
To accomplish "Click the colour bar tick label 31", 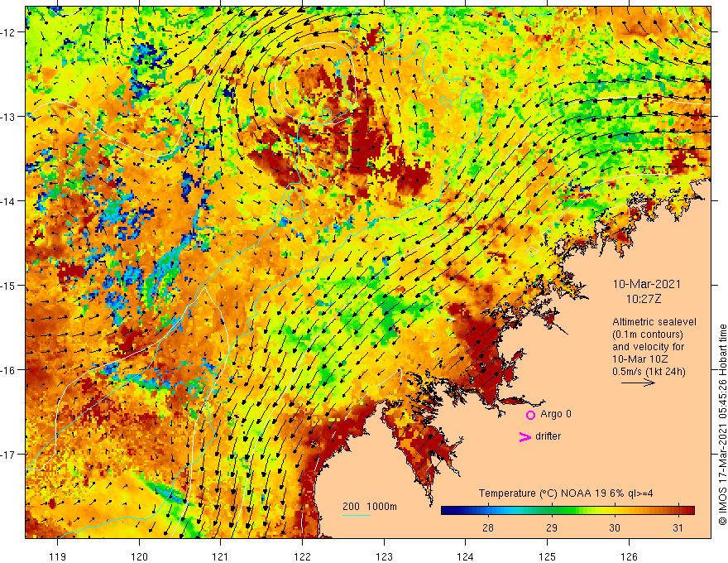I will 678,527.
